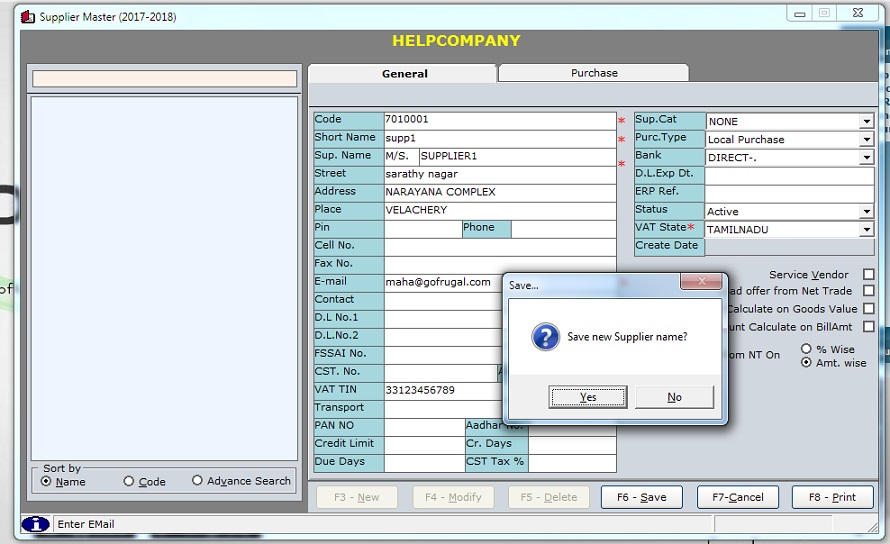Image resolution: width=890 pixels, height=544 pixels.
Task: Click the Supplier Master window title icon
Action: point(27,17)
